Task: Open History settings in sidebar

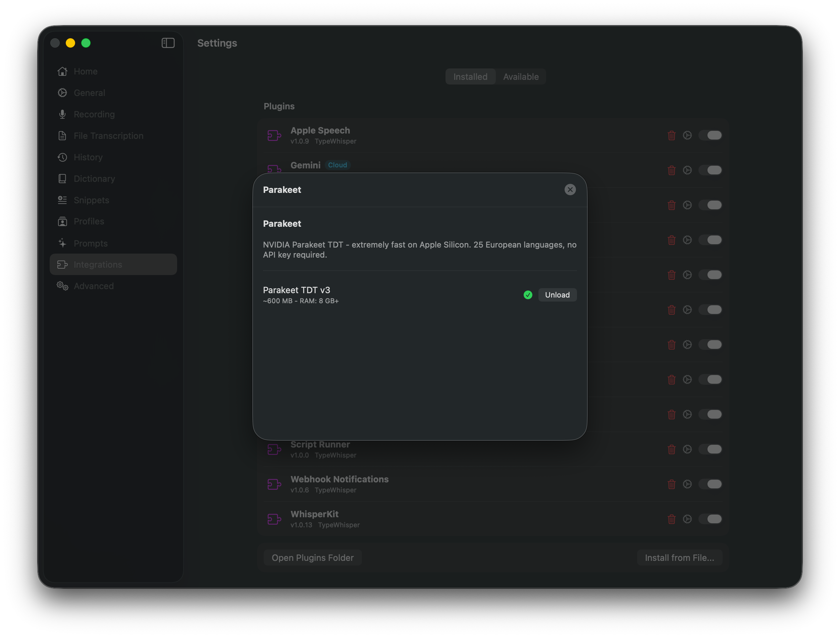Action: pyautogui.click(x=88, y=157)
